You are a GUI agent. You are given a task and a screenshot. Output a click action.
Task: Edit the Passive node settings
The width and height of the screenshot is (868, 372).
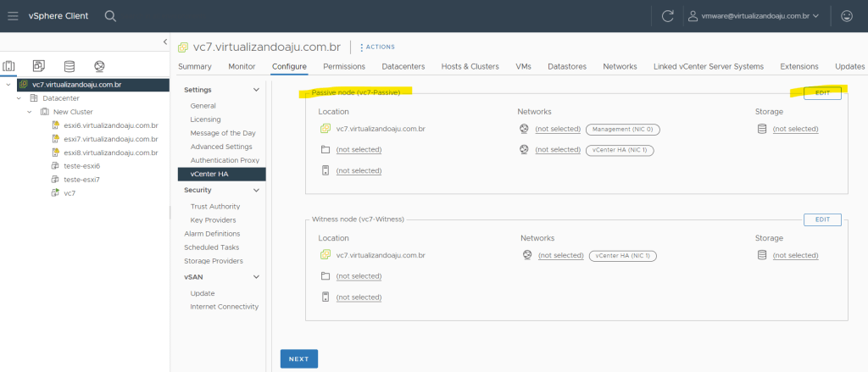821,93
